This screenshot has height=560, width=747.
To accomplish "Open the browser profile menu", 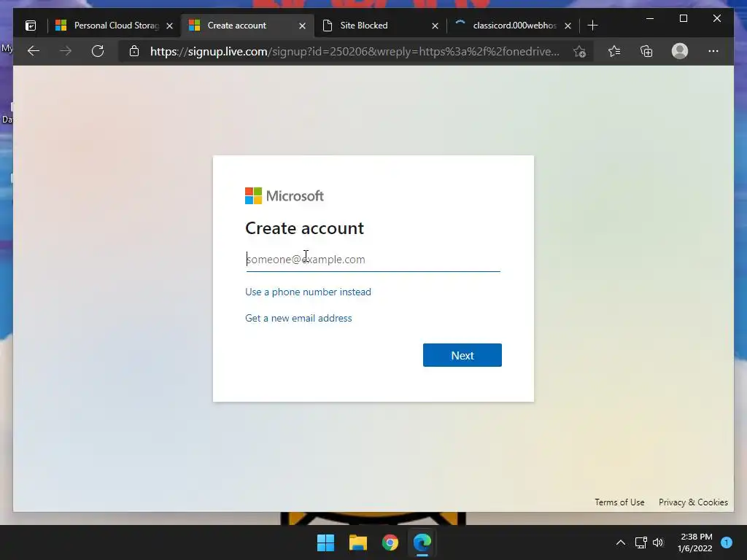I will (x=680, y=51).
